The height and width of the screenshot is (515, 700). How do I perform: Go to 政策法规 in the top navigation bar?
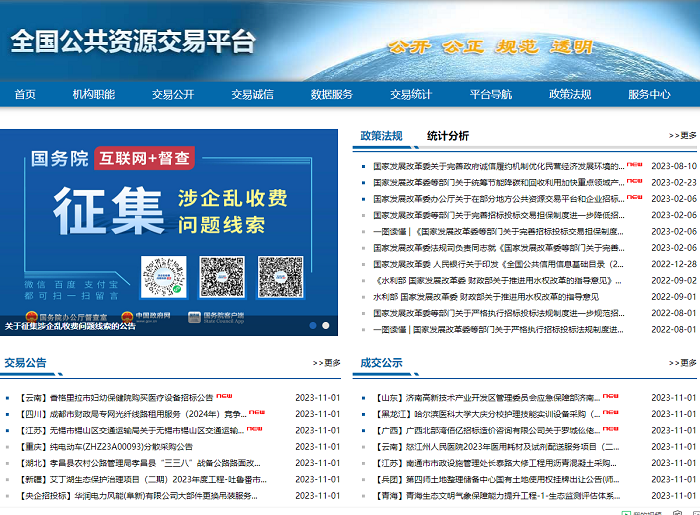coord(570,94)
